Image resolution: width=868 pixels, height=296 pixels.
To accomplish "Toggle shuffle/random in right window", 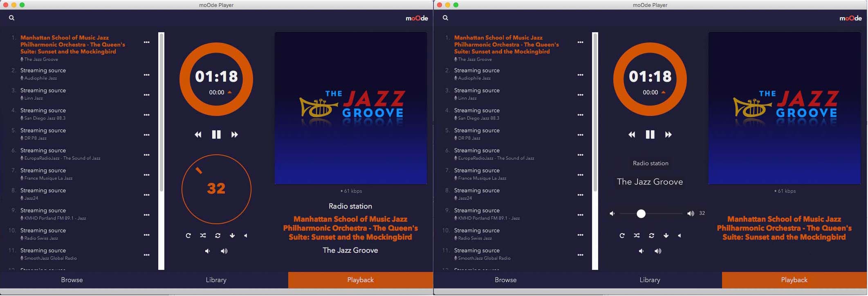I will [x=637, y=236].
